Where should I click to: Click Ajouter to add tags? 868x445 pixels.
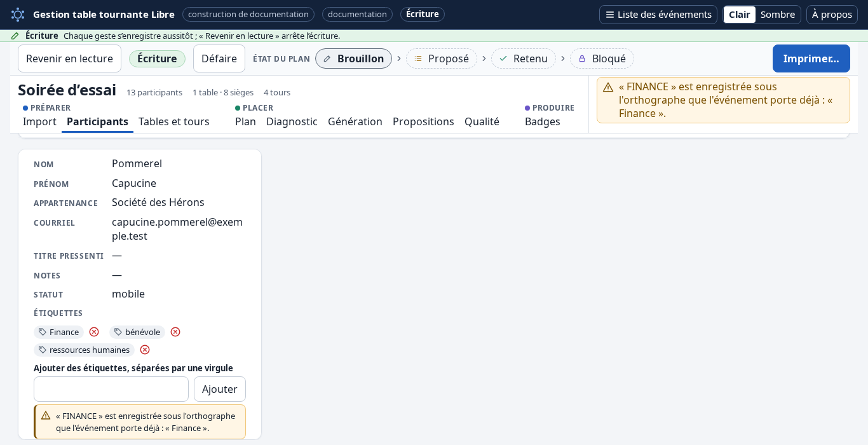220,389
